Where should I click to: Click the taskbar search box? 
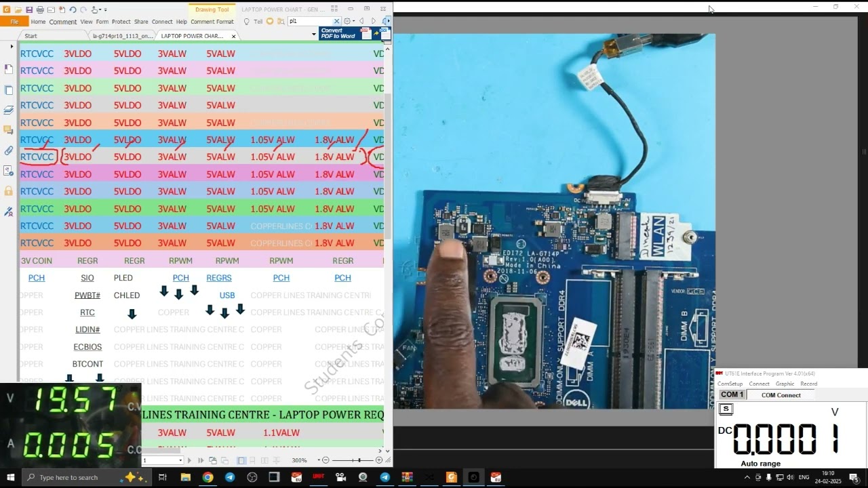coord(85,477)
